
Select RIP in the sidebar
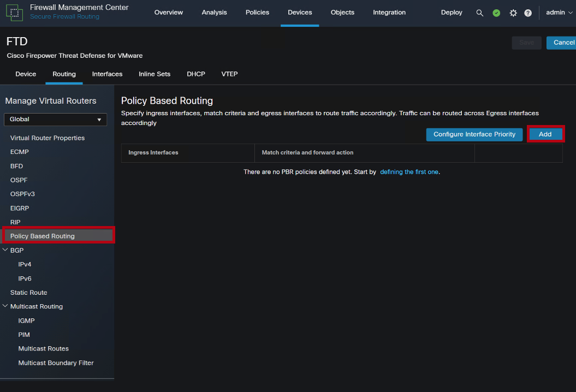tap(15, 222)
